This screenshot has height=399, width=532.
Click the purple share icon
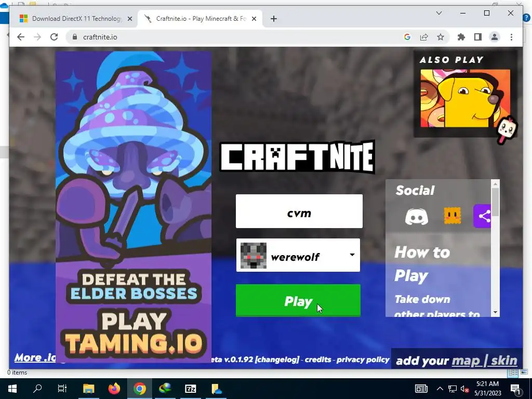click(x=482, y=216)
